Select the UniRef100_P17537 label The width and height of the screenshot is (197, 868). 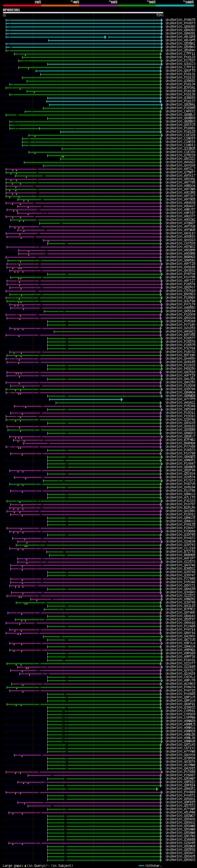point(180,61)
